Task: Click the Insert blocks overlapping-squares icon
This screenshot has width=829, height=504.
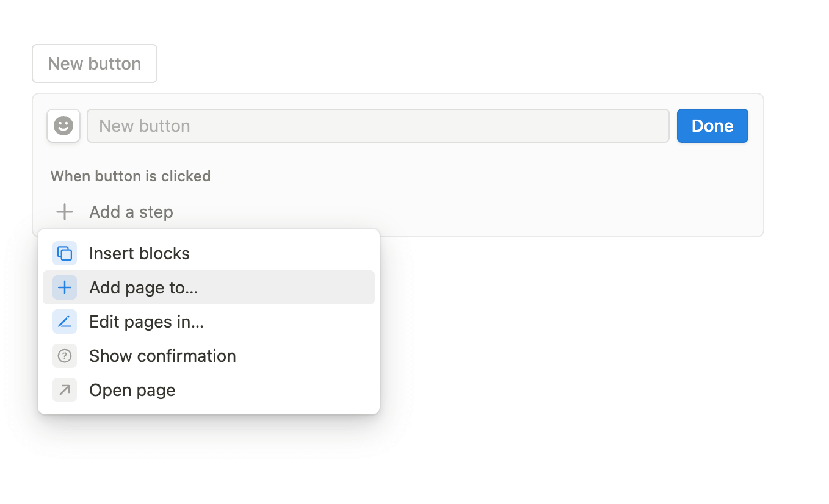Action: pyautogui.click(x=65, y=253)
